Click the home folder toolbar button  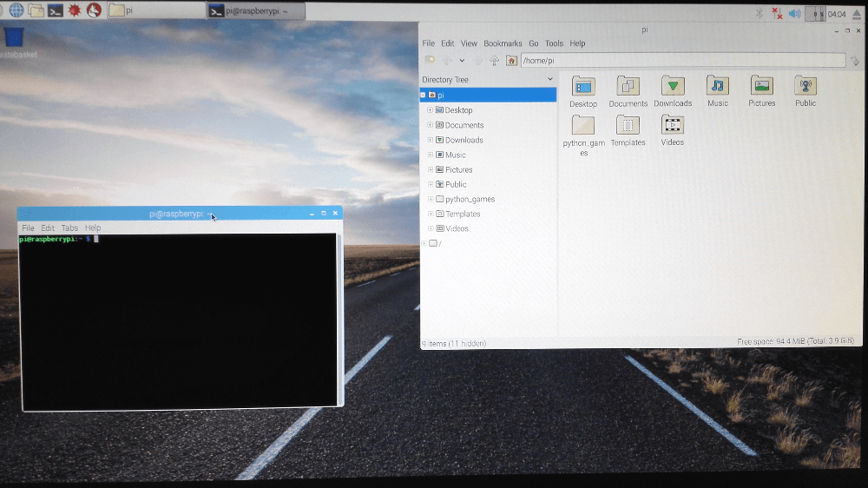(511, 61)
